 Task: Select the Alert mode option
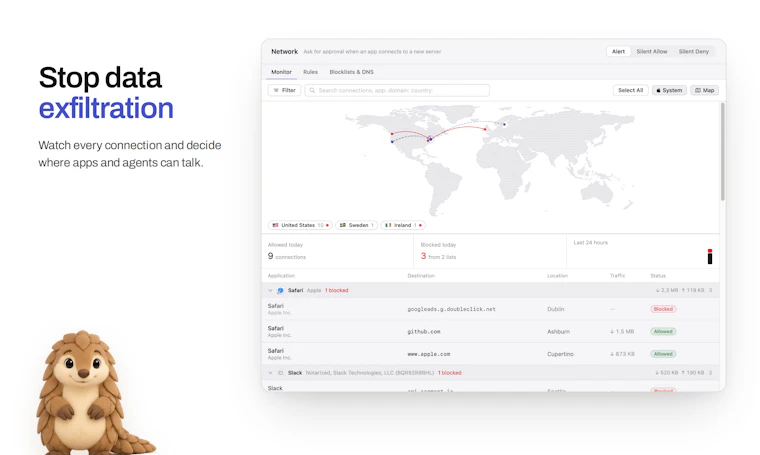[618, 51]
